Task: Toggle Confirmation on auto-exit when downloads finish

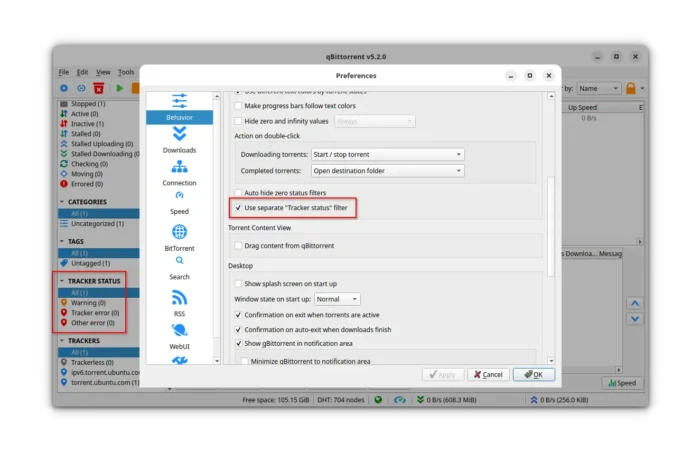Action: pyautogui.click(x=238, y=329)
